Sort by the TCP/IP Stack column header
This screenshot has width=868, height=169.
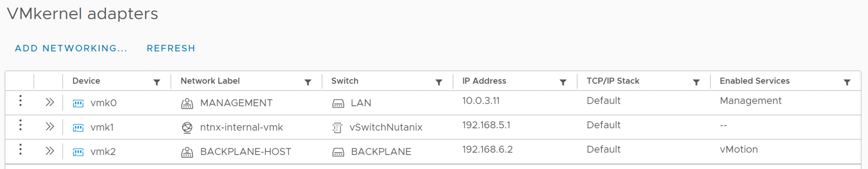[x=613, y=81]
